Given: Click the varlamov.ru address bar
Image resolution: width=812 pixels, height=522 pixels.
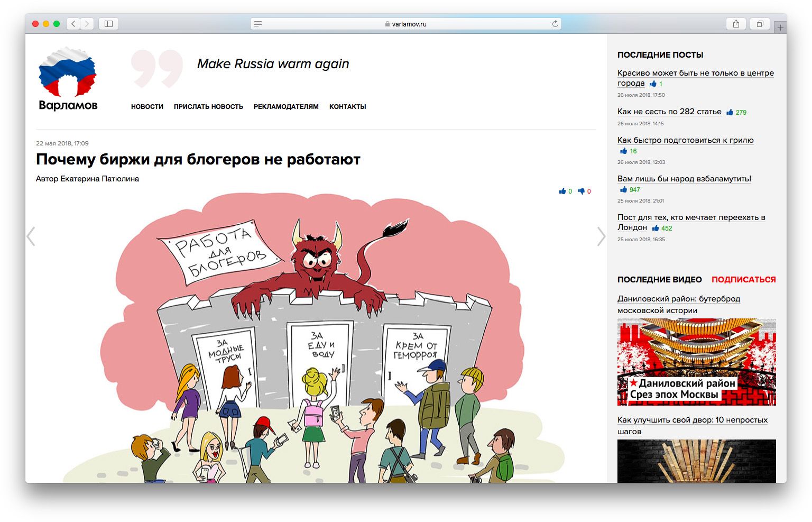Looking at the screenshot, I should pyautogui.click(x=405, y=24).
